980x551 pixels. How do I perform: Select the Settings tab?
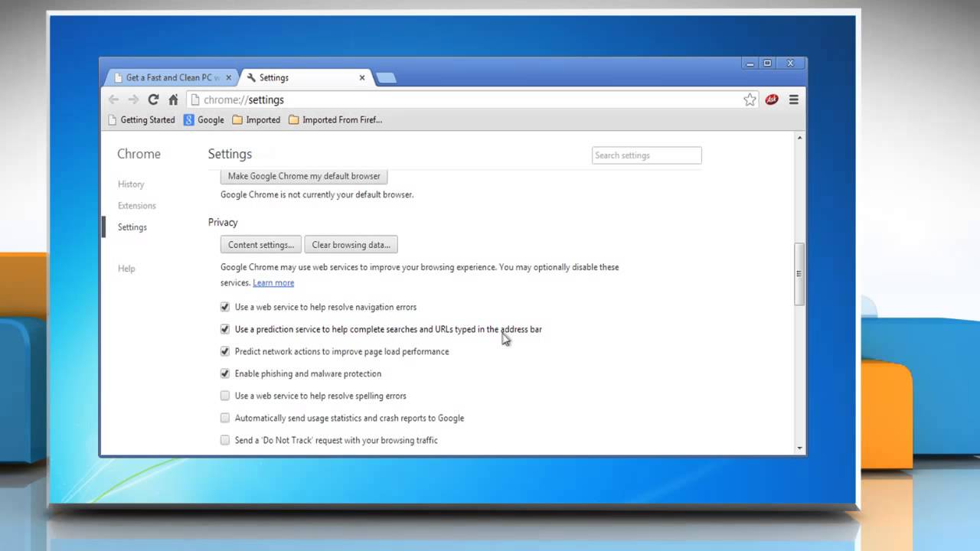(x=306, y=77)
